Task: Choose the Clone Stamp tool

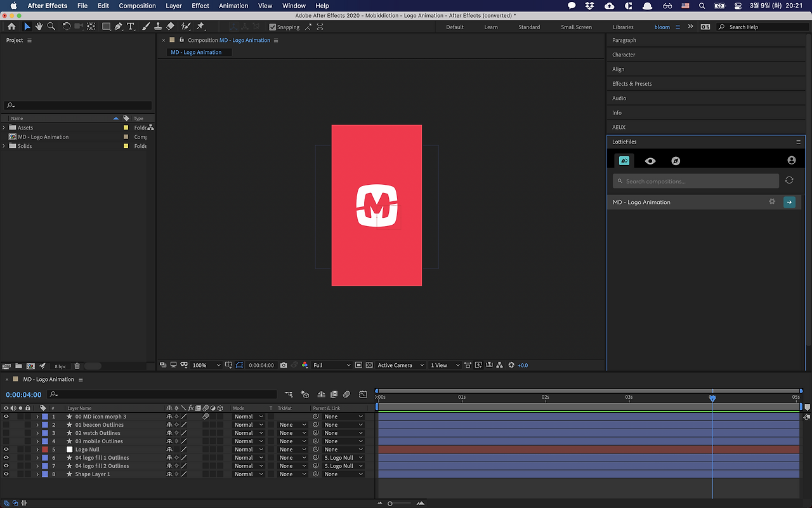Action: point(158,27)
